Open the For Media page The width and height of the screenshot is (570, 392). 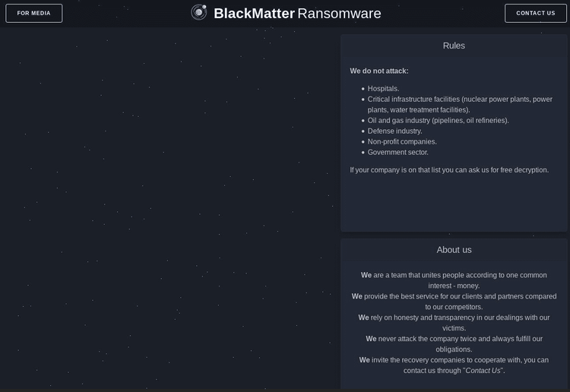(x=33, y=13)
